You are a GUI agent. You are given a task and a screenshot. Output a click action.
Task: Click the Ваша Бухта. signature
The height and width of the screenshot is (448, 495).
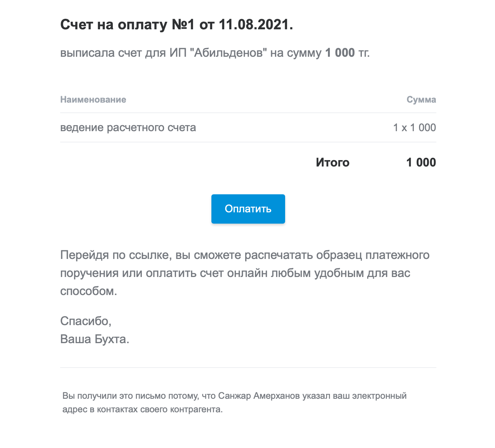point(95,339)
